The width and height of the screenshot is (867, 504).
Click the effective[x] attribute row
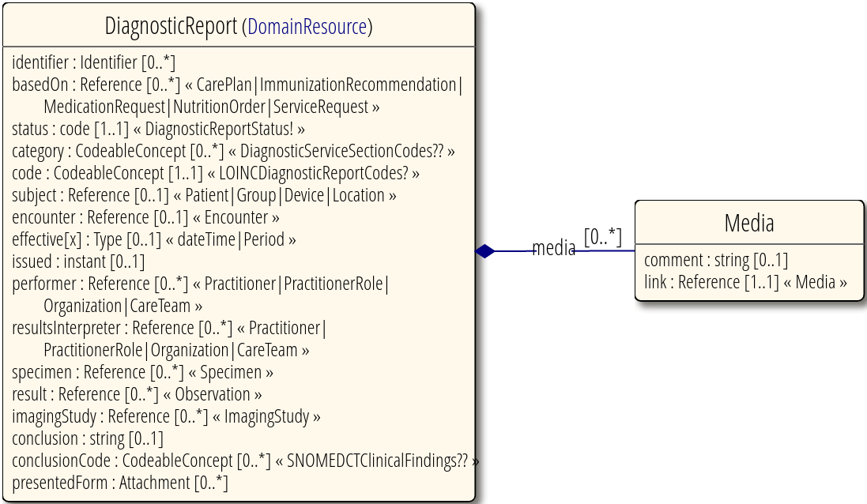[153, 239]
